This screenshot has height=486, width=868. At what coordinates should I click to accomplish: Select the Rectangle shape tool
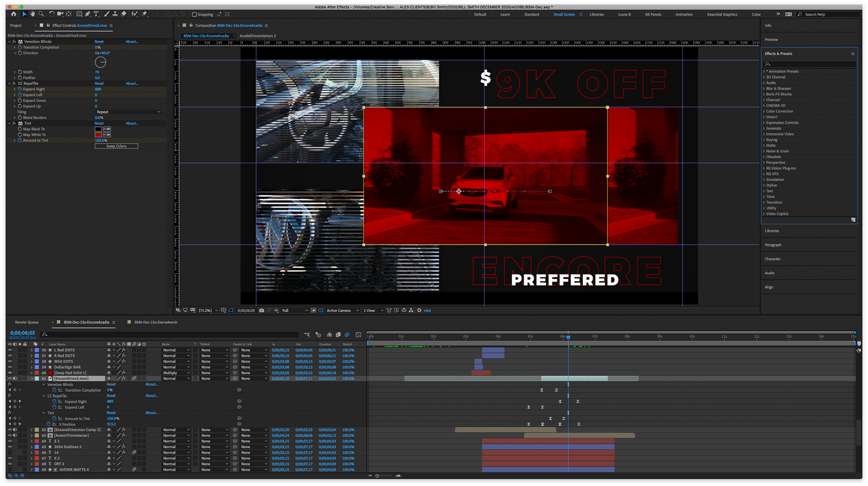point(79,14)
